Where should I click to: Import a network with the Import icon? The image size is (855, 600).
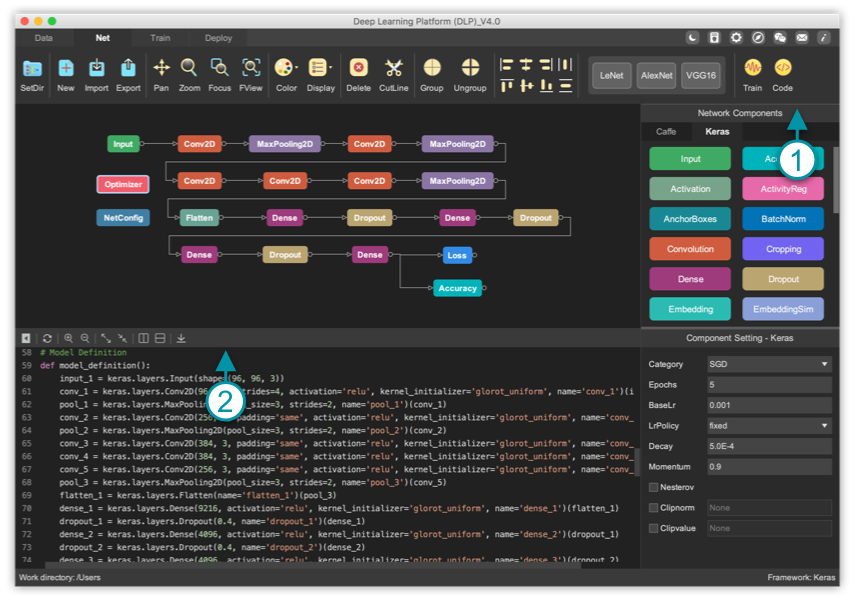[x=96, y=69]
